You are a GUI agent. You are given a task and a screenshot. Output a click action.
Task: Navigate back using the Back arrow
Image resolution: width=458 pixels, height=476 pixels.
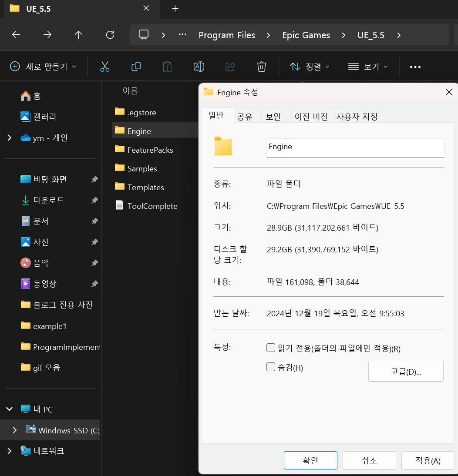16,35
